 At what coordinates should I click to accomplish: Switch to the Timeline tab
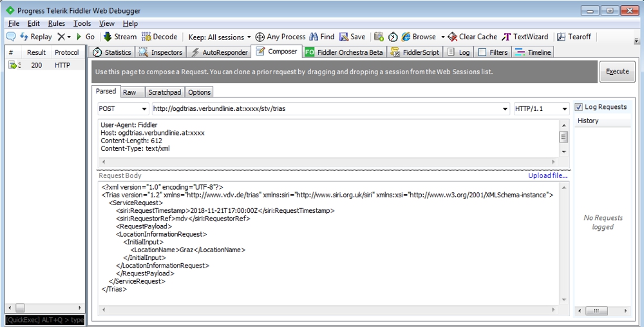tap(533, 52)
